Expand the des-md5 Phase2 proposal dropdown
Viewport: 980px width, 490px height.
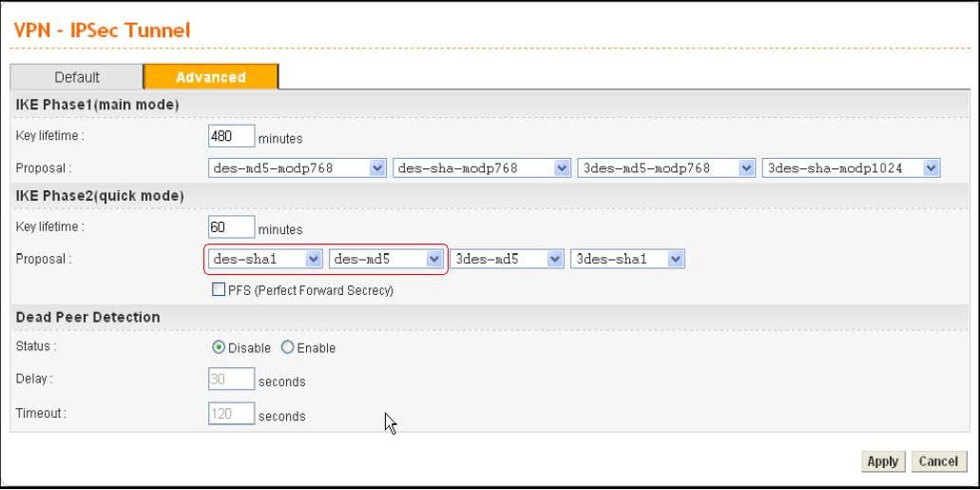tap(386, 259)
